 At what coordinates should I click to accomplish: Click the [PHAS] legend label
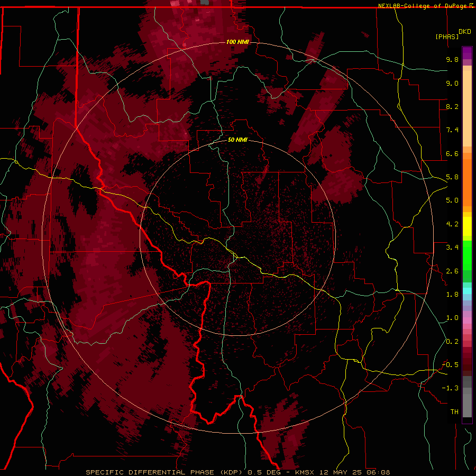tap(447, 36)
